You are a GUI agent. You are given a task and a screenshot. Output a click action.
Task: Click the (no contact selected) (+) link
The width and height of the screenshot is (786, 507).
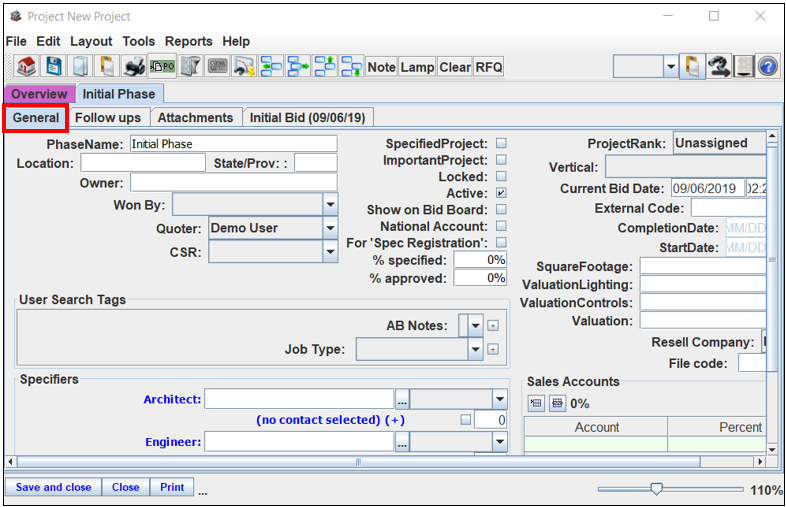coord(330,420)
